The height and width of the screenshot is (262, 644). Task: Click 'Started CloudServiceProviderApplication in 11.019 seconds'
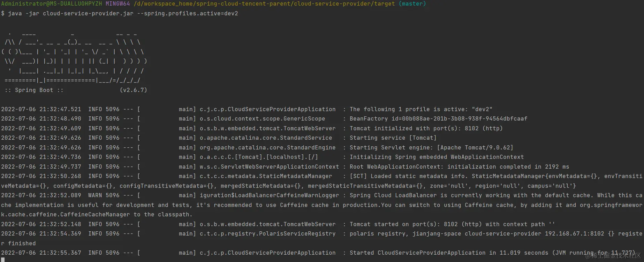tap(449, 253)
